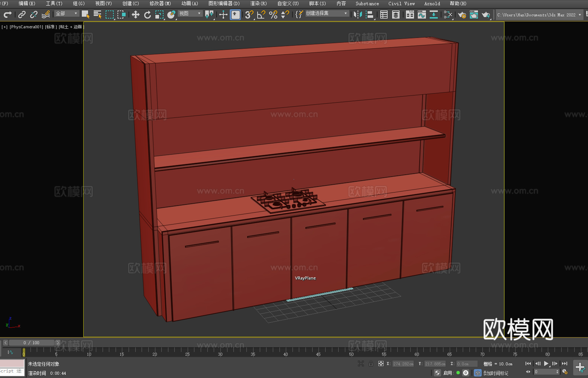Select Bind to Space Warp tool
This screenshot has width=588, height=378.
pyautogui.click(x=46, y=14)
